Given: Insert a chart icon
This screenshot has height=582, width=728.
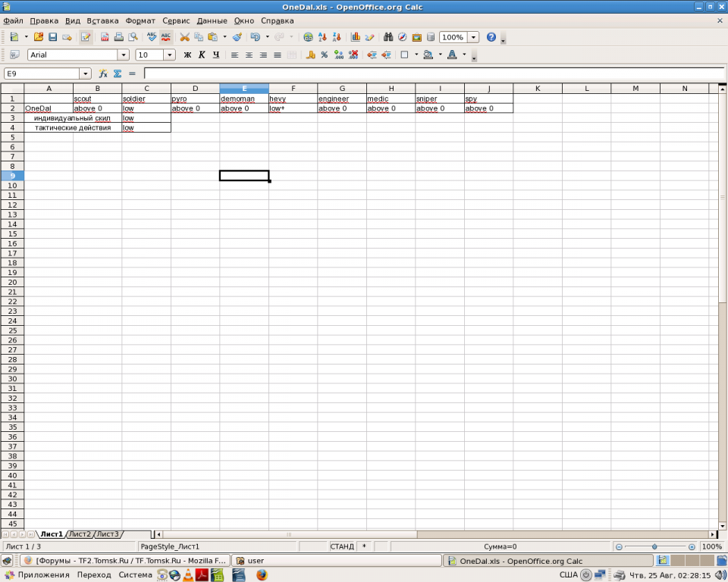Looking at the screenshot, I should point(356,37).
